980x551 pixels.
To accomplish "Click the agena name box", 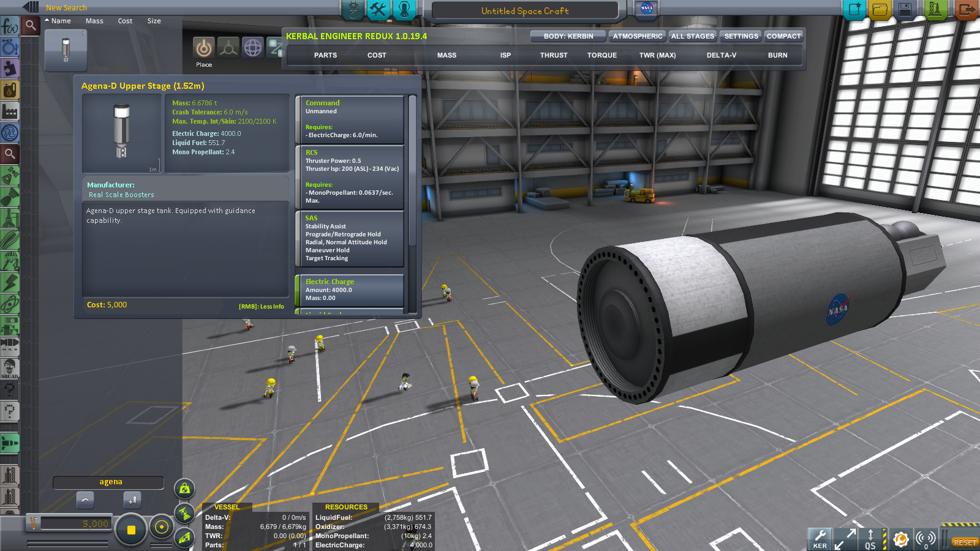I will (x=108, y=482).
